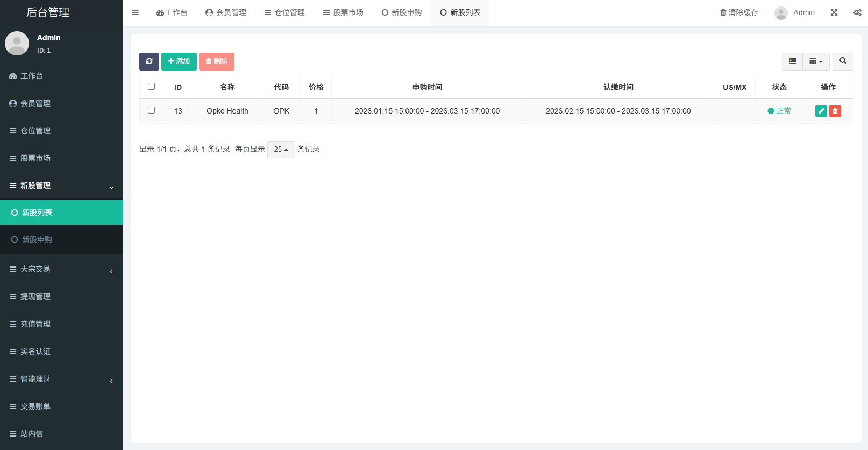Check the checkbox for row ID 13
The image size is (868, 450).
pos(151,110)
